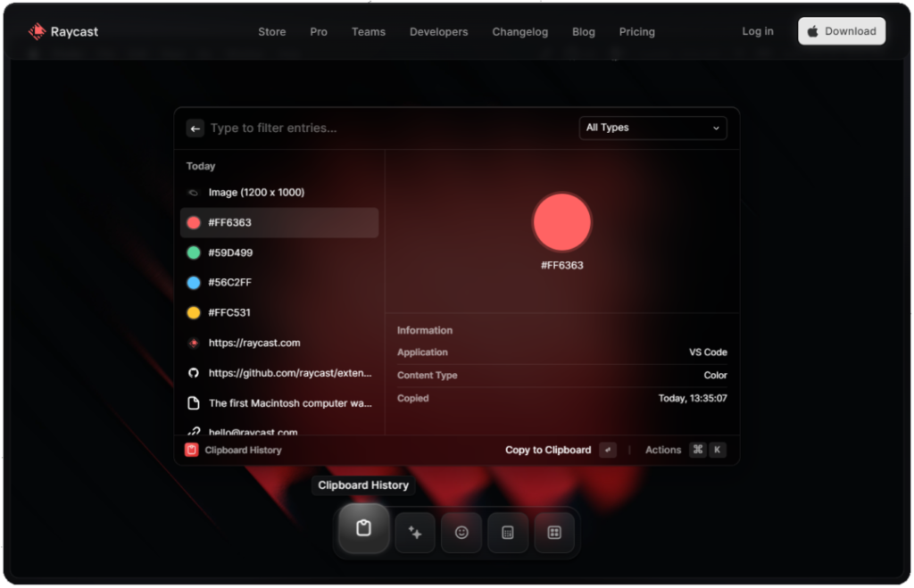Viewport: 914px width, 588px height.
Task: Click the Log in link
Action: point(757,31)
